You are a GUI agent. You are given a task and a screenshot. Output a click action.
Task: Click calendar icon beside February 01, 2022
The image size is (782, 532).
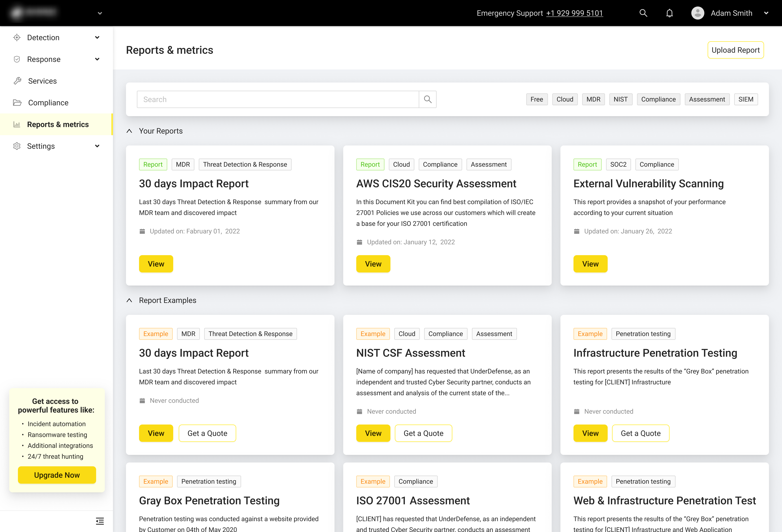click(142, 231)
